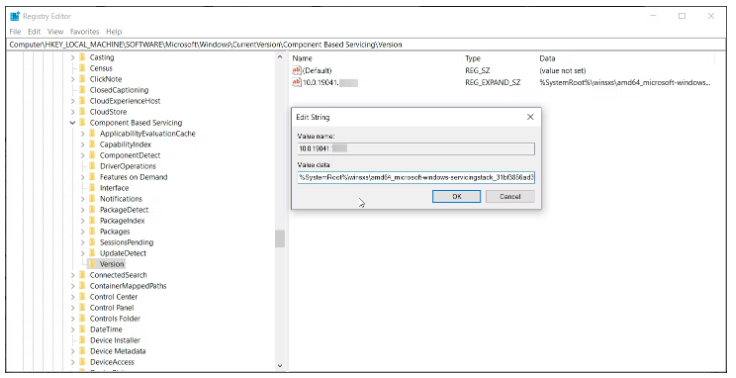Select the Control Center key
736x378 pixels.
pyautogui.click(x=114, y=297)
